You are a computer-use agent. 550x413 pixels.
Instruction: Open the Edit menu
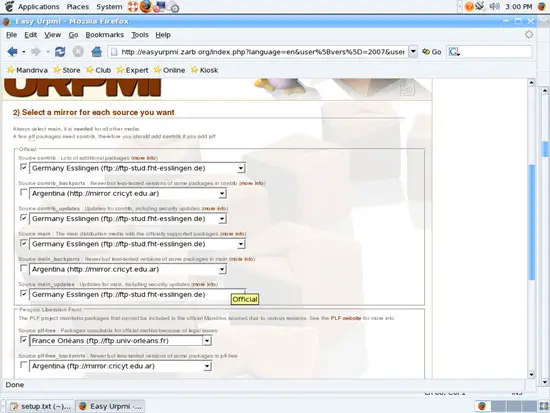[31, 35]
